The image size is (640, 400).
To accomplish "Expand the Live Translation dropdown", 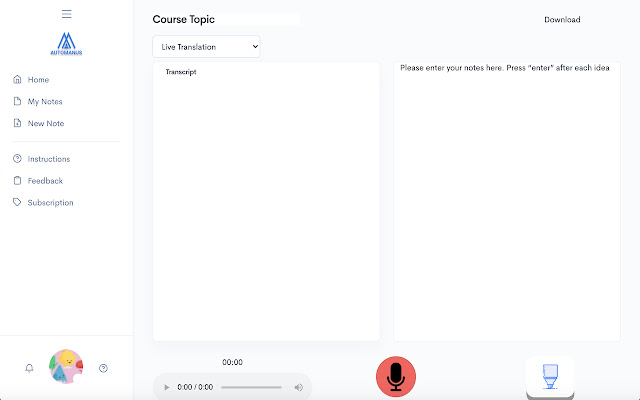I will (206, 47).
